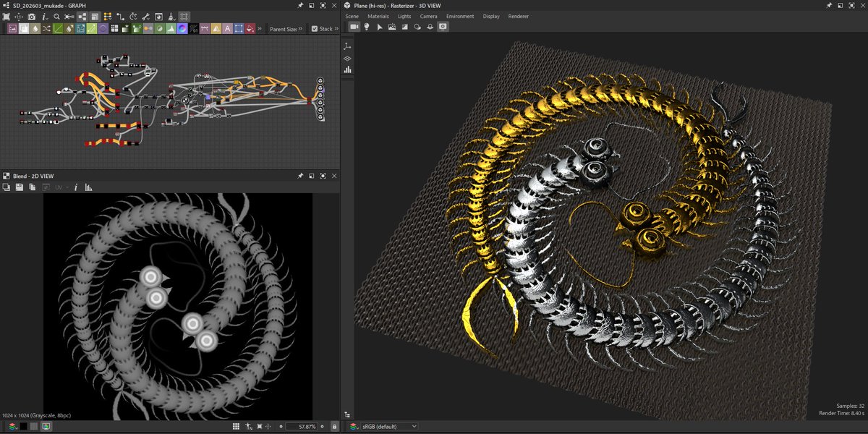This screenshot has height=434, width=868.
Task: Click the light bulb icon in the 3D view
Action: 367,27
